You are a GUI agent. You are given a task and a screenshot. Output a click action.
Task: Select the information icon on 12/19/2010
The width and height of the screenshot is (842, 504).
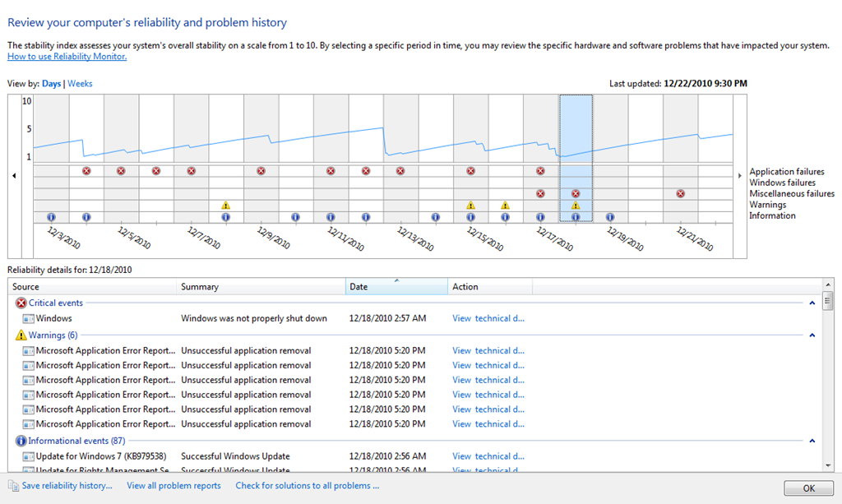[x=610, y=217]
